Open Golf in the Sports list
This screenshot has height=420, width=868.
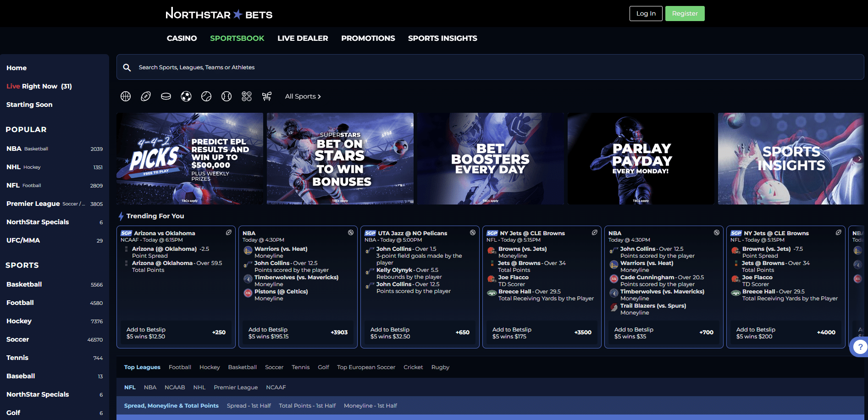[x=54, y=413]
